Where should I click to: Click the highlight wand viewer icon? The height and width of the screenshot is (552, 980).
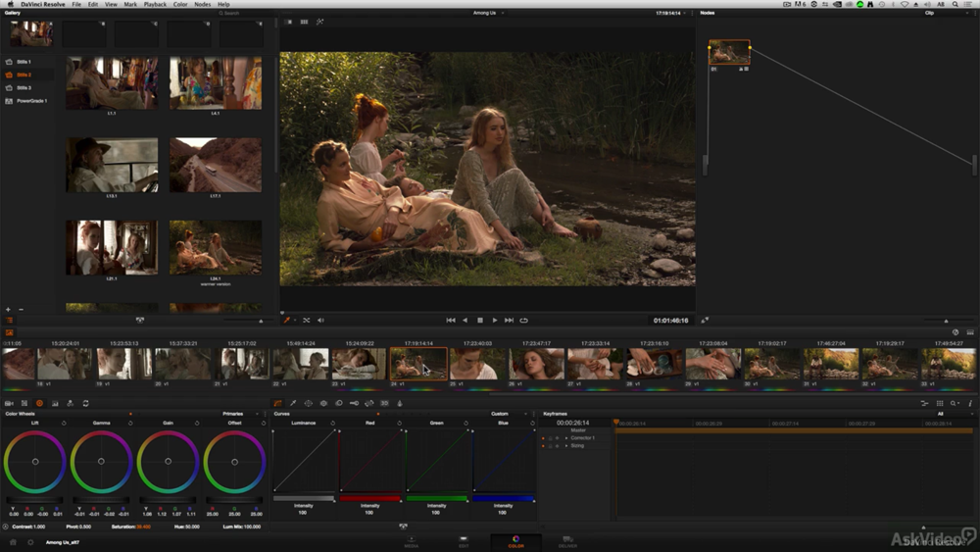pos(319,22)
